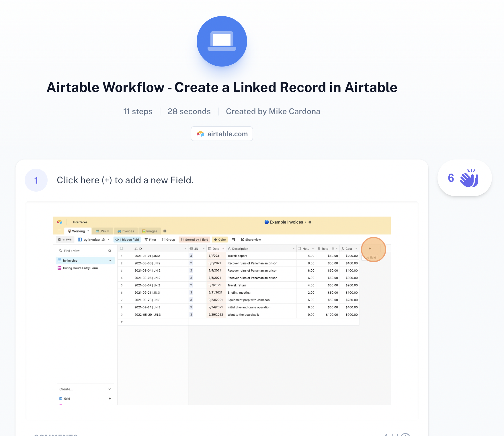Toggle the select-all checkbox in table header

point(121,248)
